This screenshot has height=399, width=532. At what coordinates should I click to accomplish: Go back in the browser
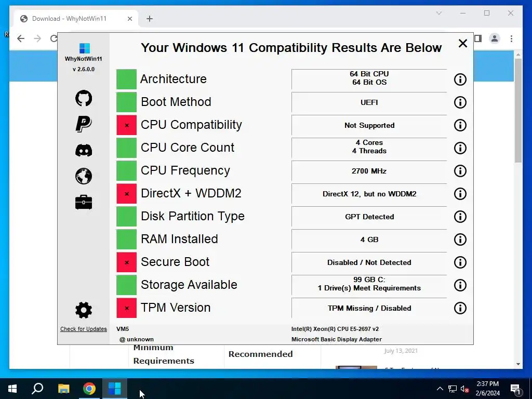tap(21, 38)
